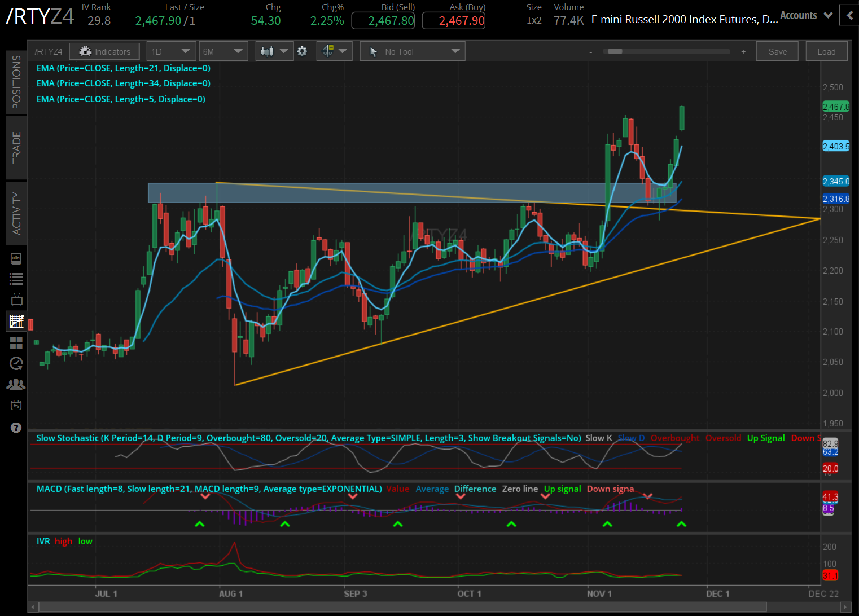Select the Slow Stochastic study label
The height and width of the screenshot is (616, 859).
[x=309, y=438]
